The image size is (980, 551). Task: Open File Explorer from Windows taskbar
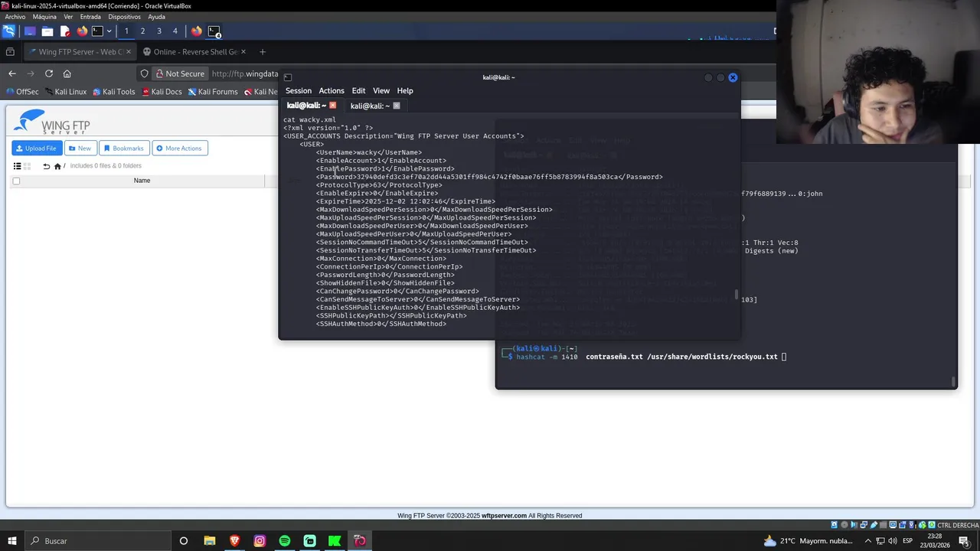point(210,541)
